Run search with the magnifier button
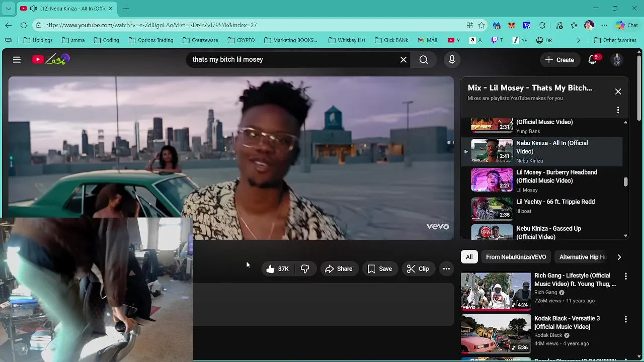 coord(424,59)
